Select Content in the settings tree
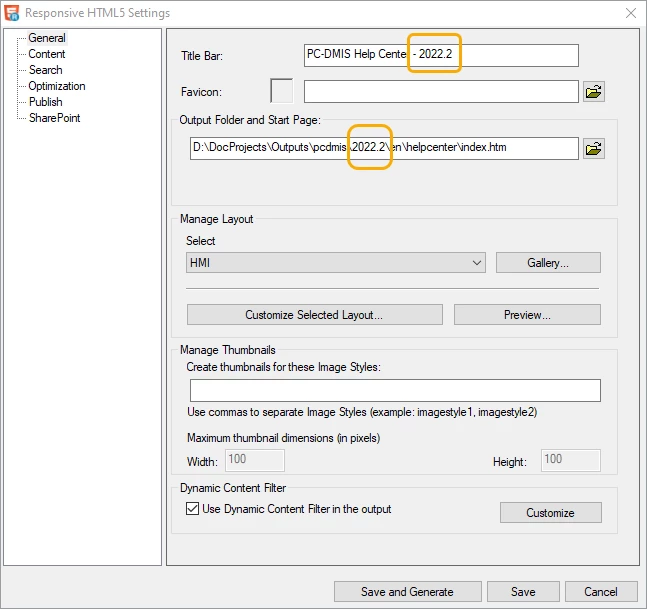The height and width of the screenshot is (609, 647). [x=47, y=54]
